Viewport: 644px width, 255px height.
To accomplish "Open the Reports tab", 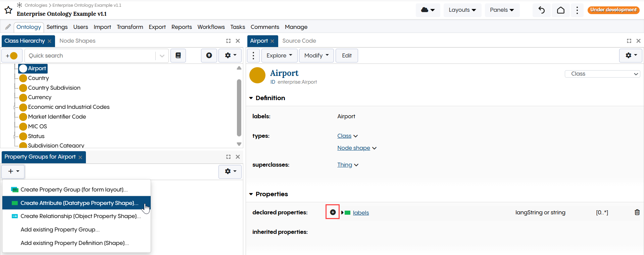I will coord(182,27).
